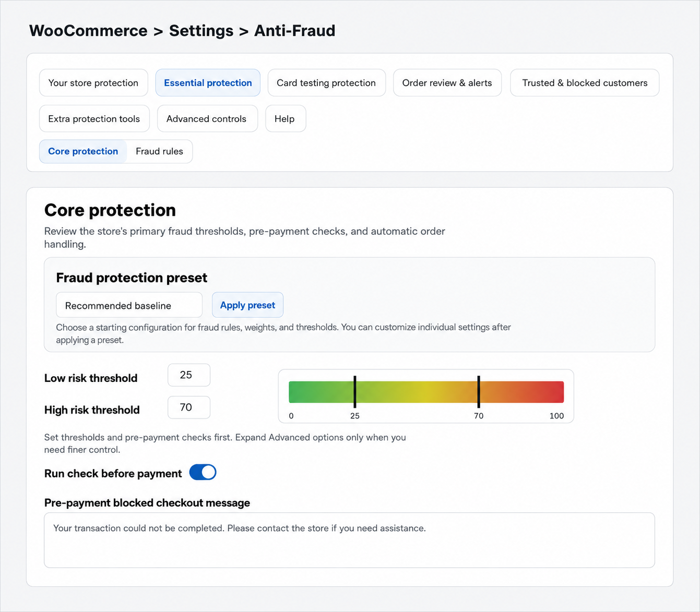Click the 'Choose a starting configuration' help text
700x612 pixels.
click(283, 334)
